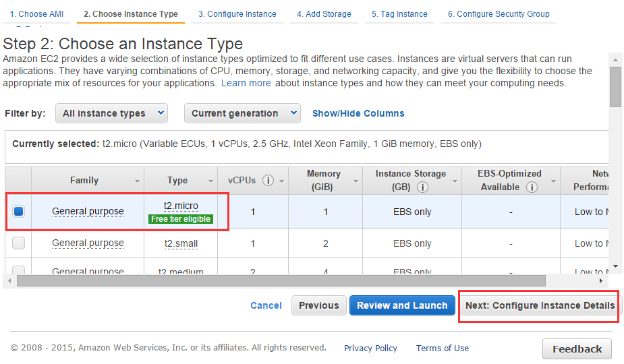Switch to 4. Add Storage tab

click(x=324, y=14)
